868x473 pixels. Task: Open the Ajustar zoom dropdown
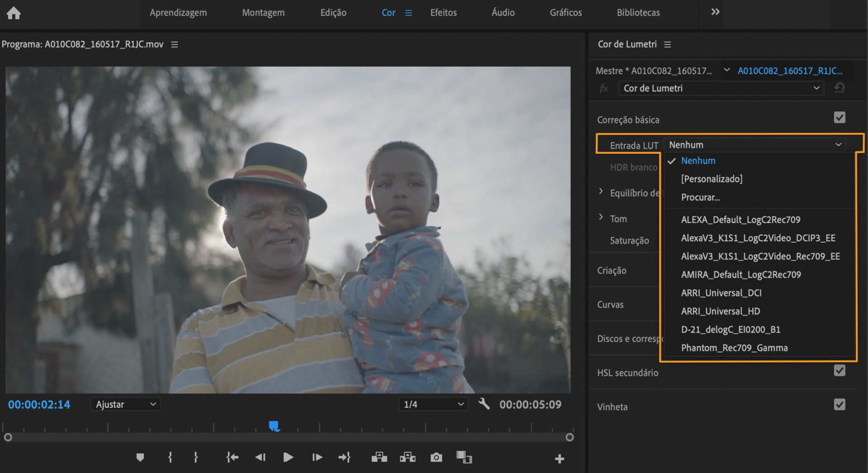125,404
